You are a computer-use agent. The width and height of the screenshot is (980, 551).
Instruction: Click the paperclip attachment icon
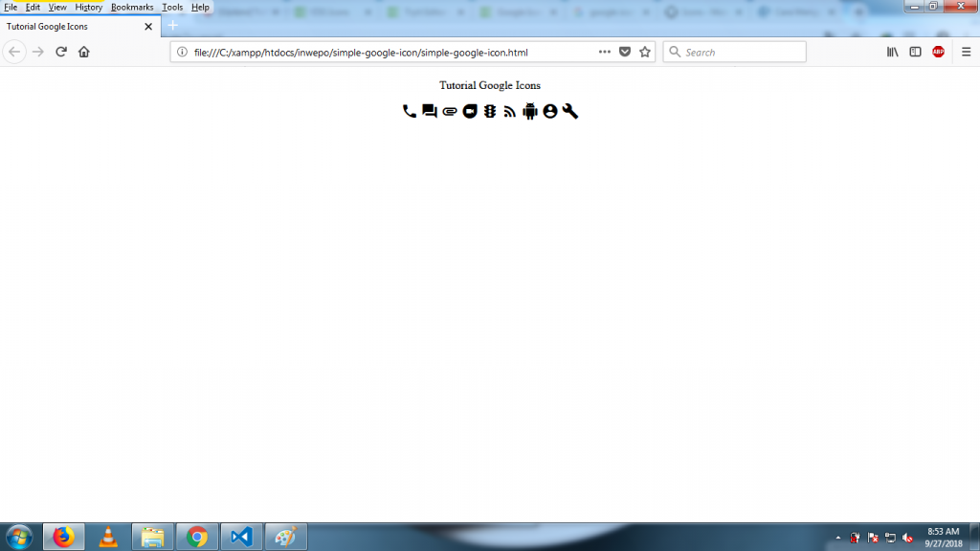[x=450, y=112]
